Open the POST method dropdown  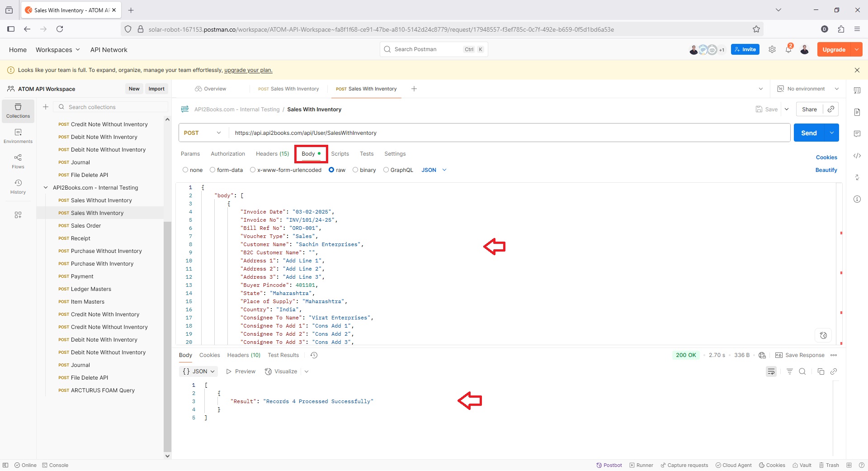pos(203,133)
